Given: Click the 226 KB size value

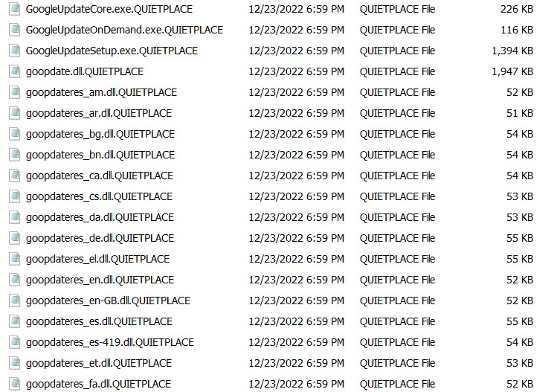Looking at the screenshot, I should pyautogui.click(x=517, y=9).
